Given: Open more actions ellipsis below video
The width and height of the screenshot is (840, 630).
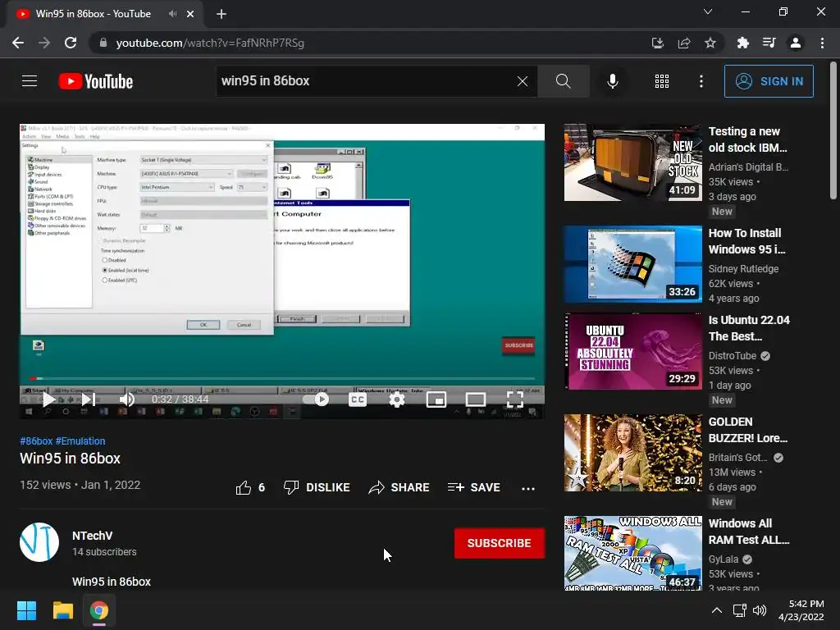Looking at the screenshot, I should coord(528,488).
